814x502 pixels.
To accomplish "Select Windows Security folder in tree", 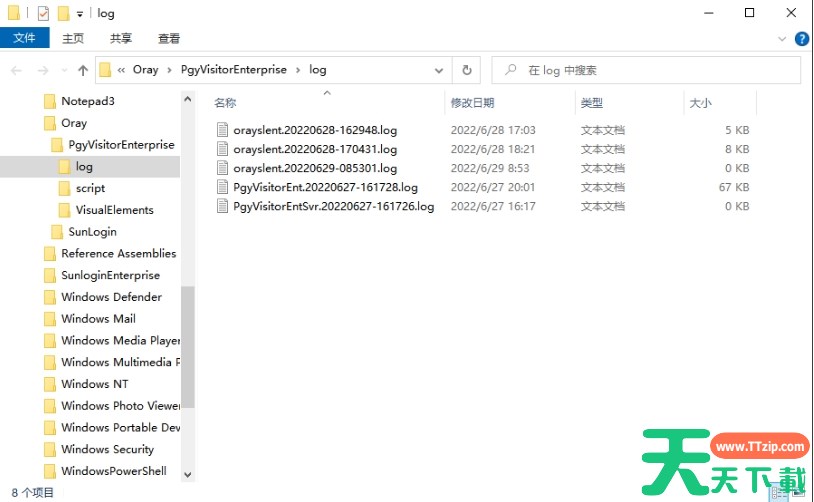I will click(107, 449).
